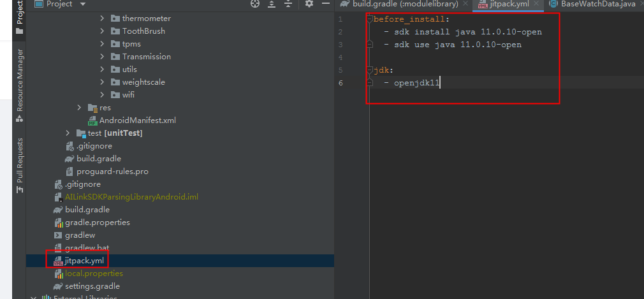Open the Resource Manager side panel

pyautogui.click(x=20, y=80)
